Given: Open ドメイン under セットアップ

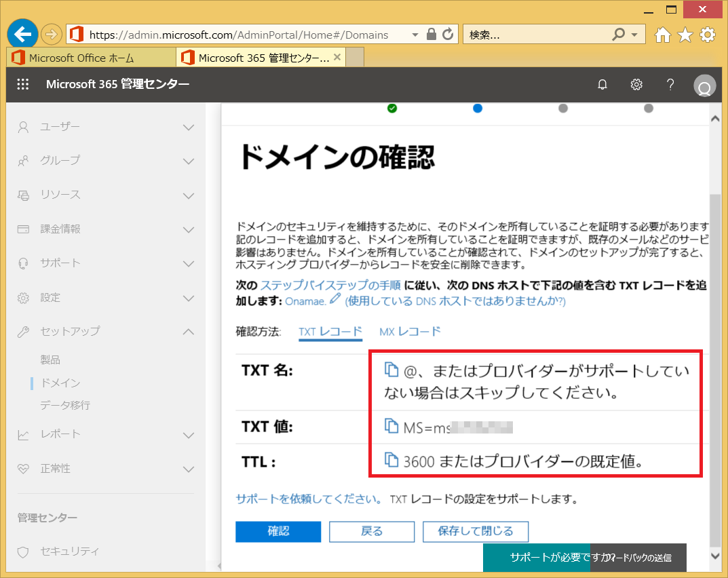Looking at the screenshot, I should pos(60,383).
